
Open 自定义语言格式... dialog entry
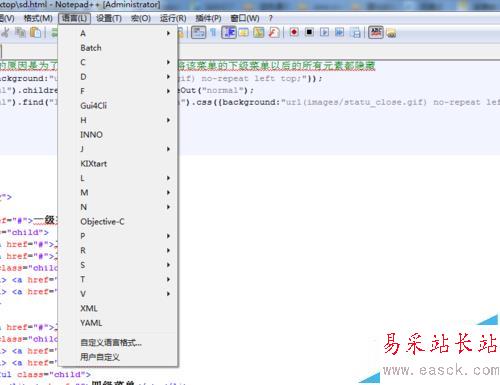tap(118, 342)
